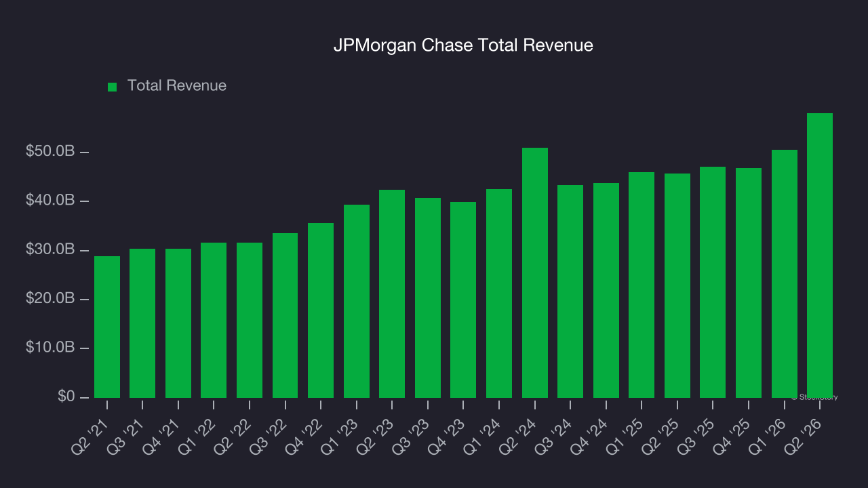Screen dimensions: 868x488
Task: Click the $10.0B y-axis label
Action: coord(50,348)
